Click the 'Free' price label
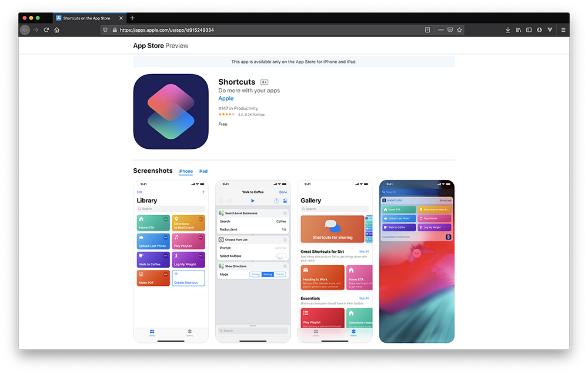Screen dimensions: 588x374 point(223,124)
